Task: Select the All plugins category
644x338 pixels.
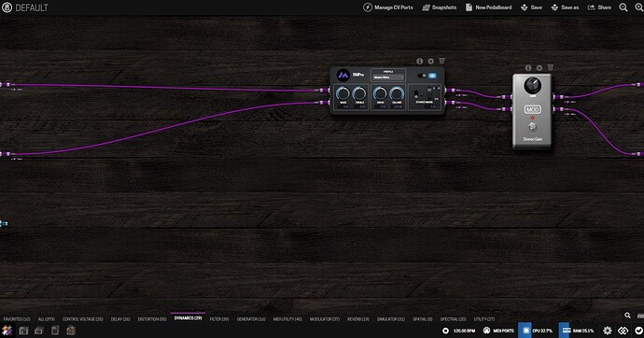Action: pyautogui.click(x=47, y=319)
